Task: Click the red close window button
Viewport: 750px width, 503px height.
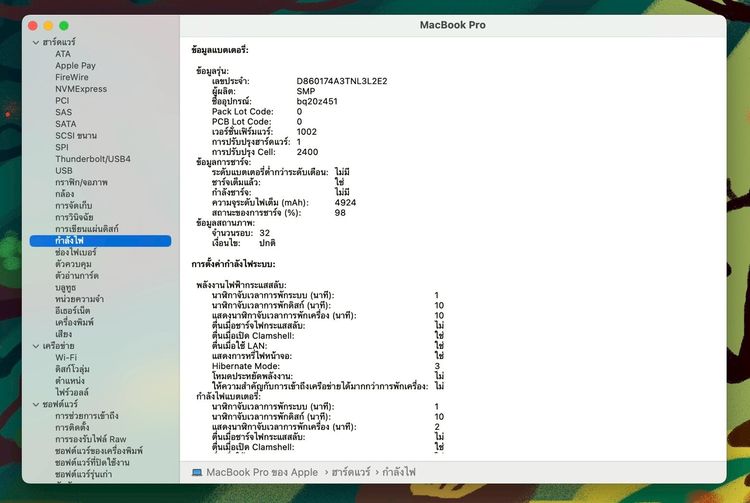Action: [x=33, y=26]
